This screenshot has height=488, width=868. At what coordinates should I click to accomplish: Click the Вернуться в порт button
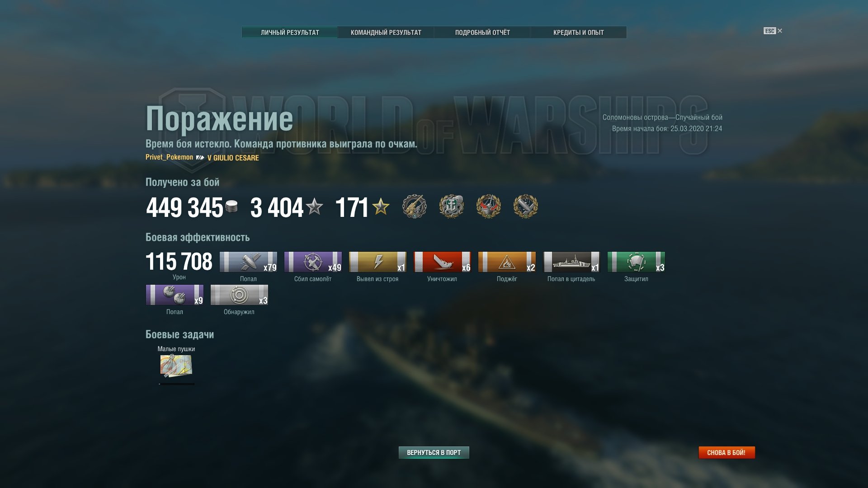(x=434, y=452)
